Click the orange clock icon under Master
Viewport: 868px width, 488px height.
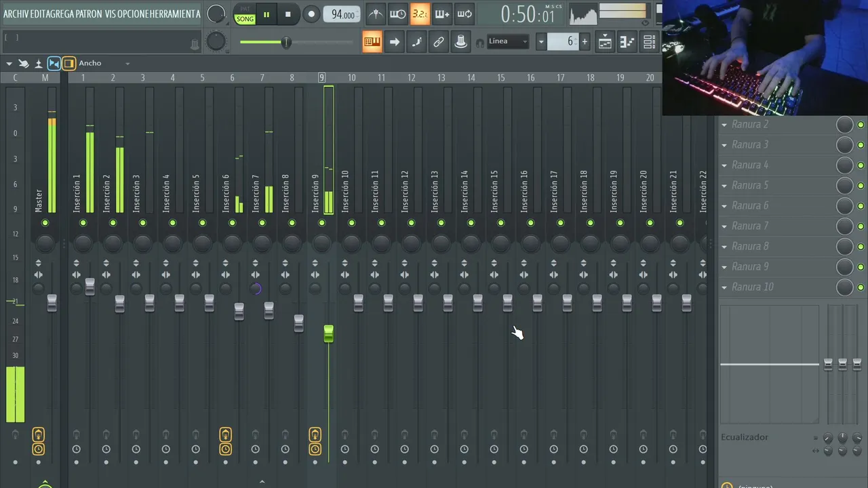(x=39, y=449)
